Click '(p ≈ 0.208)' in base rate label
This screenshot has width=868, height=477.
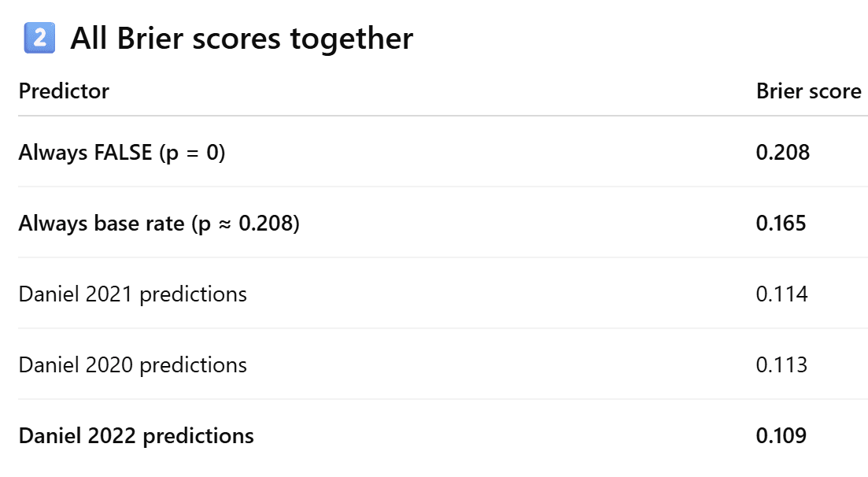coord(246,224)
